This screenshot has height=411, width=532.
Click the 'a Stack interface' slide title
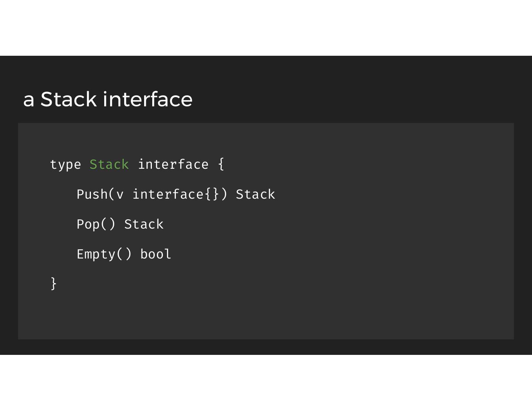[x=108, y=99]
